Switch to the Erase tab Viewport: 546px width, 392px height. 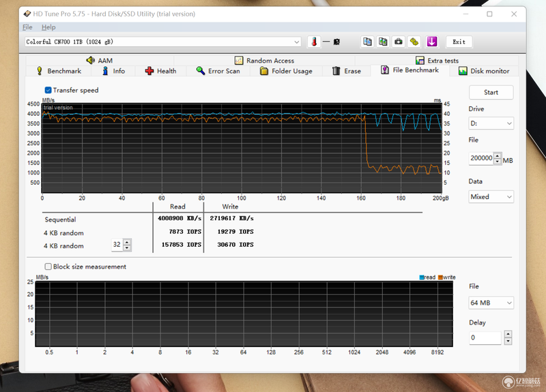pyautogui.click(x=347, y=71)
